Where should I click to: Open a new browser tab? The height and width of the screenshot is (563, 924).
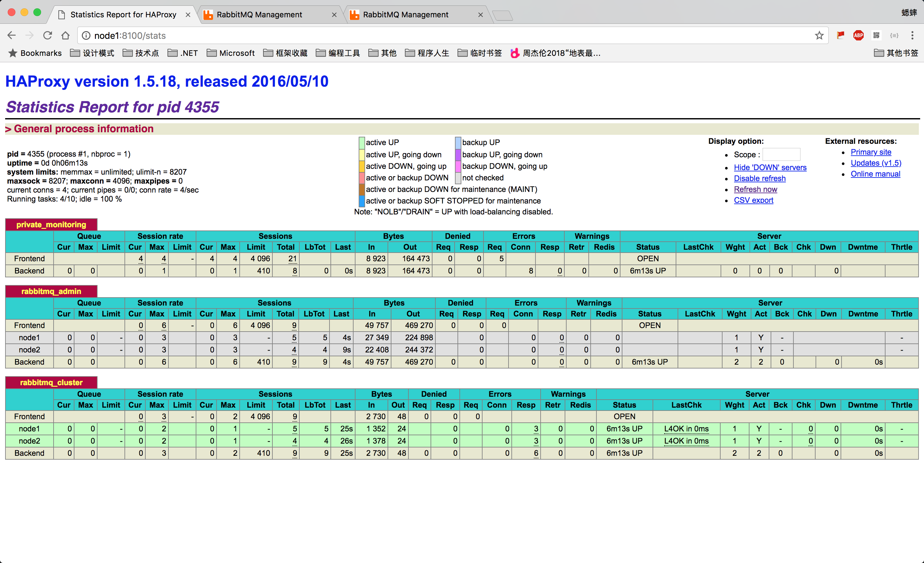coord(502,15)
